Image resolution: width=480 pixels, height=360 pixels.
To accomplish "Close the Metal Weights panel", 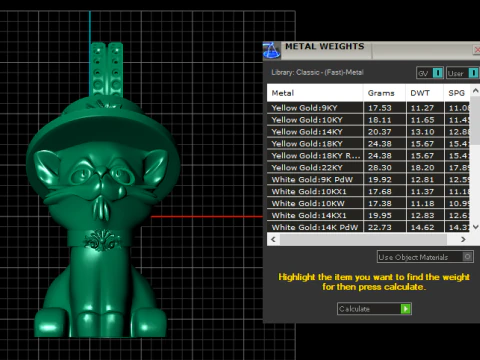I will pyautogui.click(x=477, y=50).
